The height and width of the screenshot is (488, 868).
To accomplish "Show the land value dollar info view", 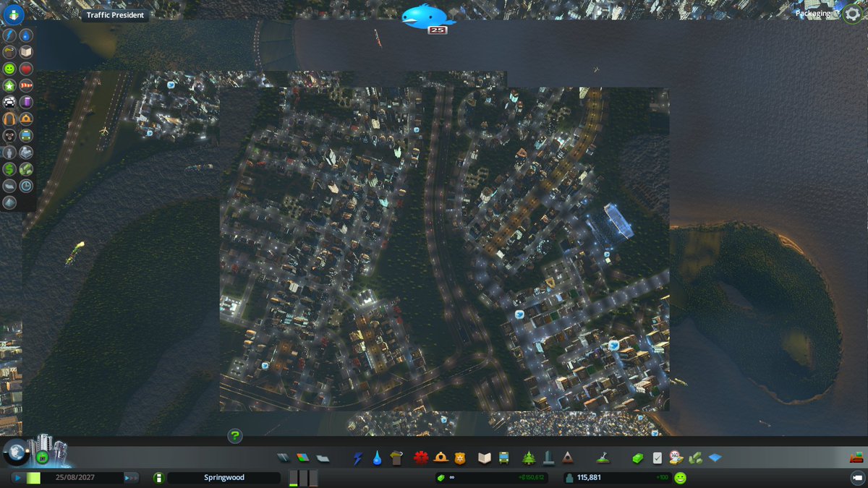I will 9,169.
